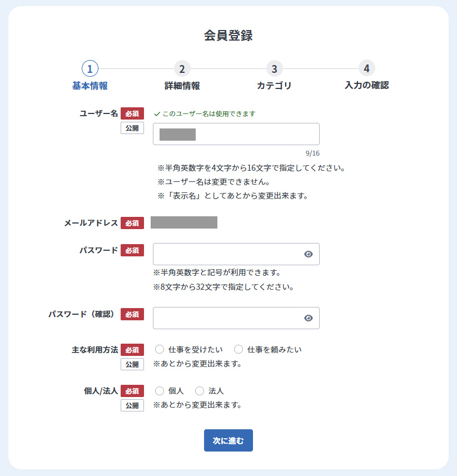This screenshot has height=476, width=457.
Task: Go to the カテゴリ step label
Action: point(274,86)
